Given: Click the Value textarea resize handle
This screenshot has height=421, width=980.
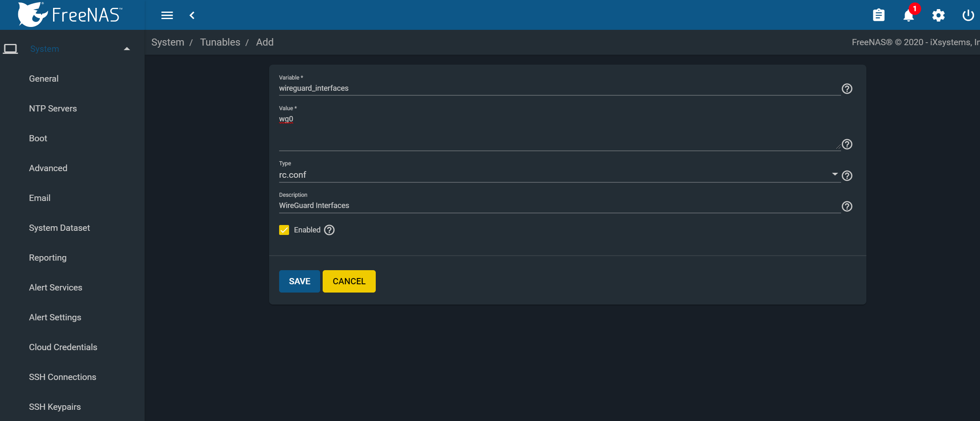Looking at the screenshot, I should [838, 146].
